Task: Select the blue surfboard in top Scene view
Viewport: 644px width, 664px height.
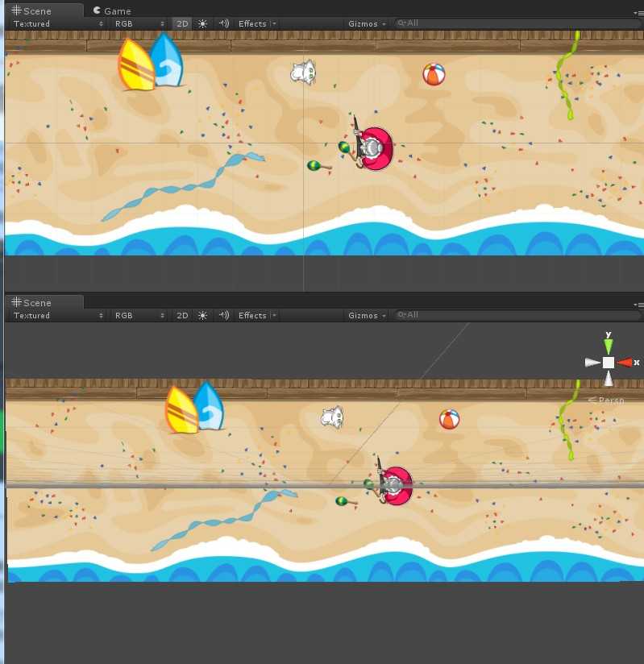Action: [x=168, y=60]
